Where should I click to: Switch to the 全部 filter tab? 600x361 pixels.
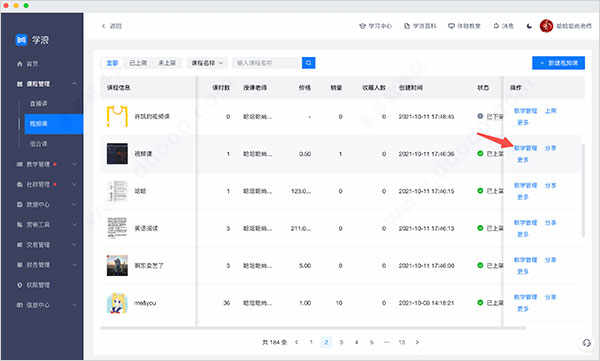pyautogui.click(x=112, y=63)
